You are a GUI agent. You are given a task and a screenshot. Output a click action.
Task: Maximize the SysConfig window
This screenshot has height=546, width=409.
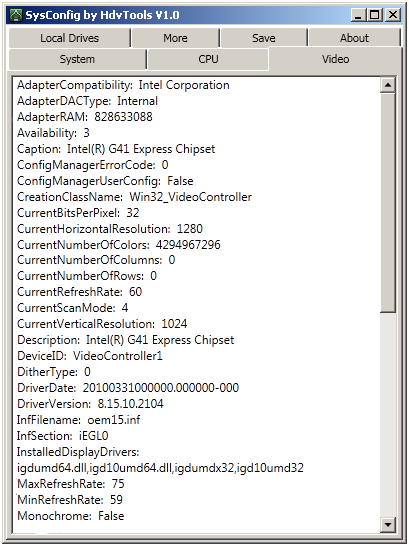tap(375, 15)
